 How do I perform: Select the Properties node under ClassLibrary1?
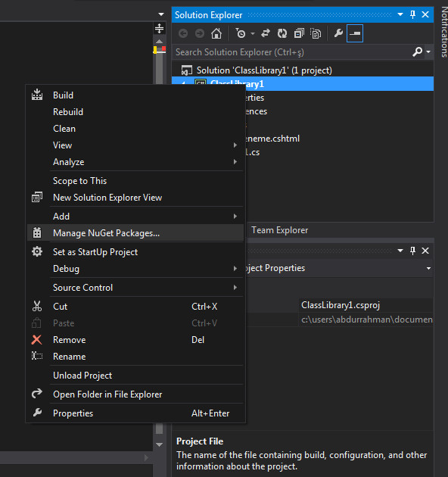(255, 98)
